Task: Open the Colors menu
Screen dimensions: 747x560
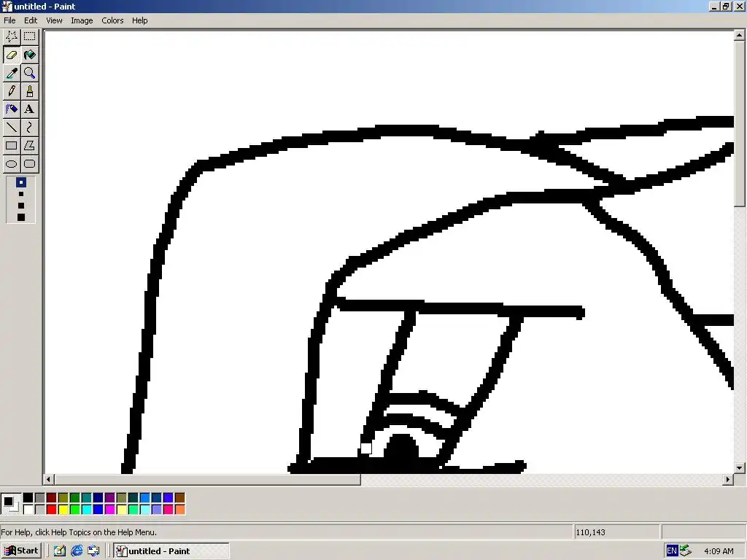Action: (x=112, y=20)
